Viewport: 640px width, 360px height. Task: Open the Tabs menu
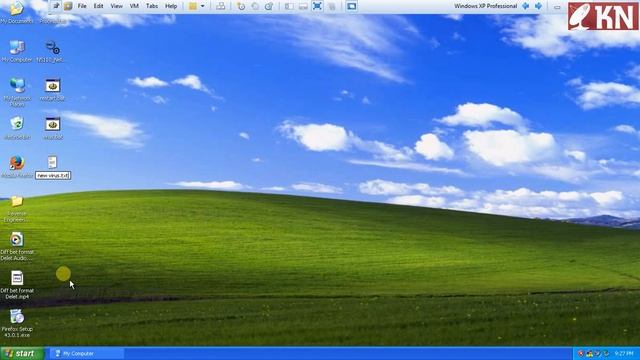(152, 6)
